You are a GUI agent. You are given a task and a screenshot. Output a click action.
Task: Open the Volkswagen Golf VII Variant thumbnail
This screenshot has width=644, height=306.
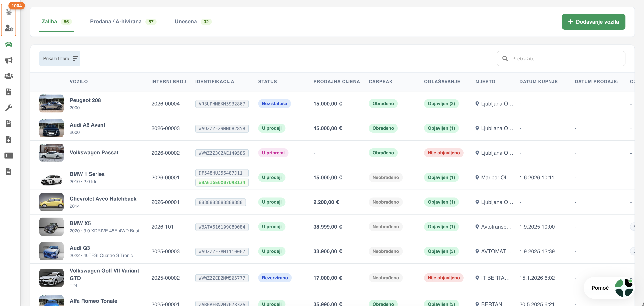point(51,278)
